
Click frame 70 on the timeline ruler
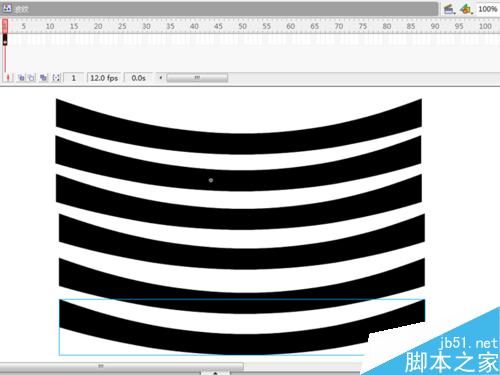coord(339,26)
